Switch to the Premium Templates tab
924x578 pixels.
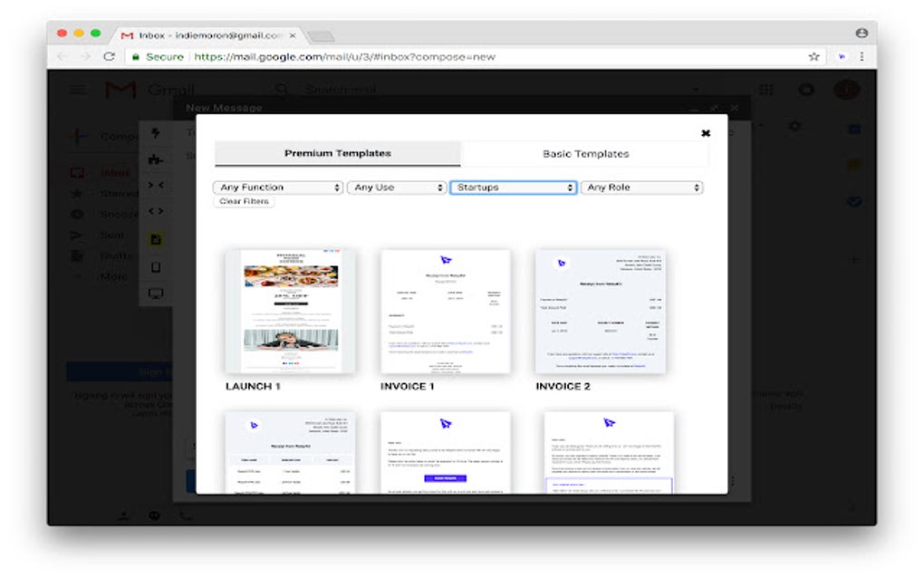pyautogui.click(x=337, y=153)
